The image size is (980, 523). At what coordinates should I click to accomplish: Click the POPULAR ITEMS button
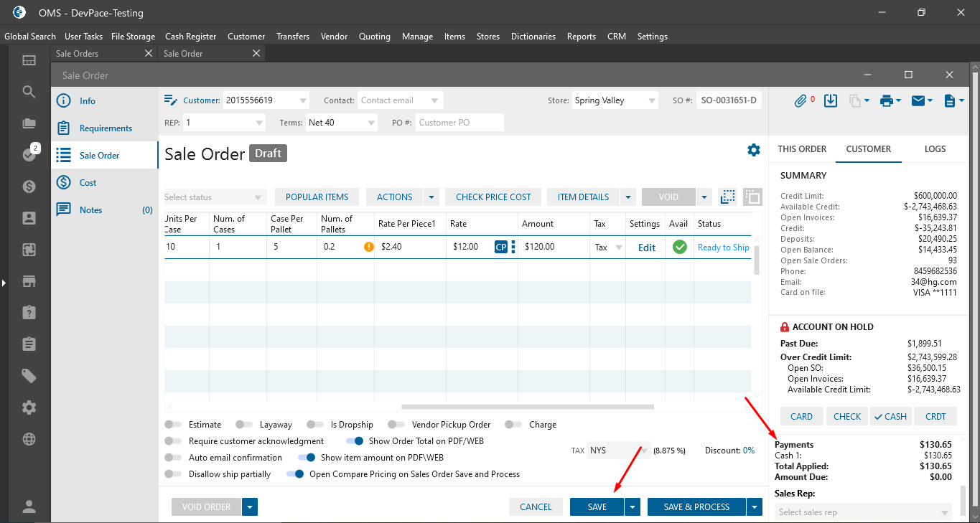coord(317,197)
